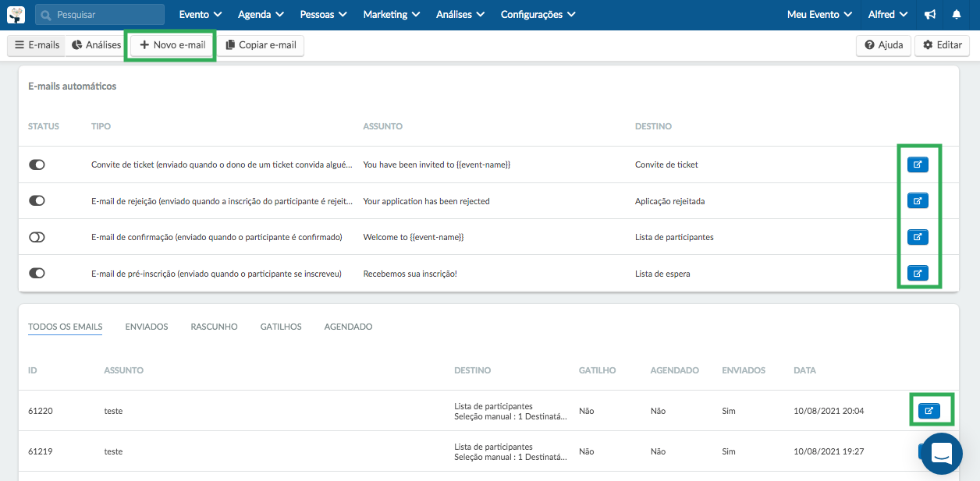This screenshot has height=481, width=980.
Task: Open the chat support bubble
Action: click(942, 454)
